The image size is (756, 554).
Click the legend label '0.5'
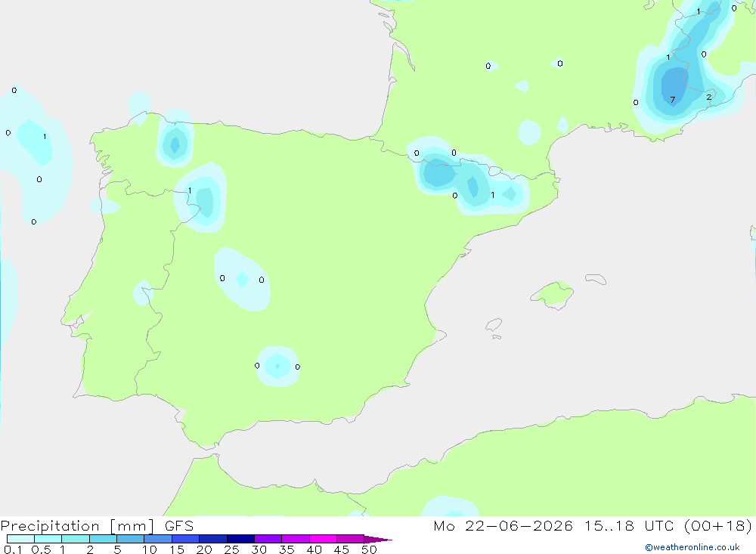42,549
